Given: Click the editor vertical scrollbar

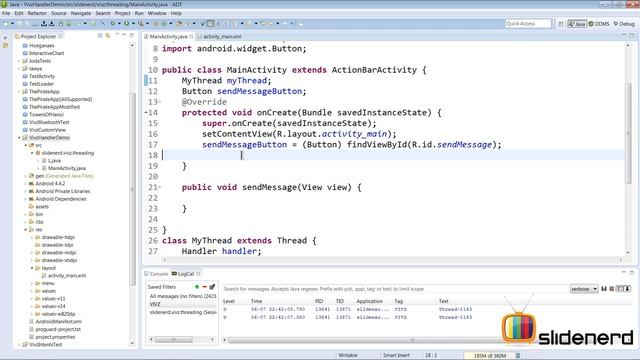Looking at the screenshot, I should pos(629,133).
